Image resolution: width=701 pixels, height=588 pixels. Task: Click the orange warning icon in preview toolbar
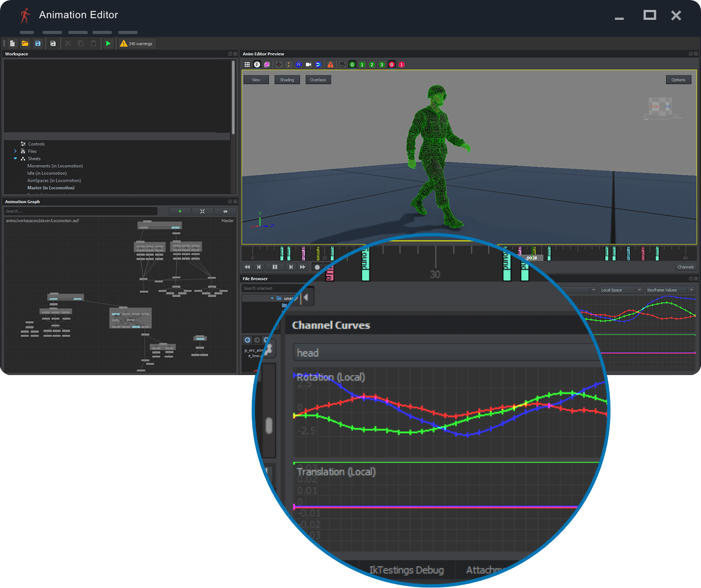331,64
